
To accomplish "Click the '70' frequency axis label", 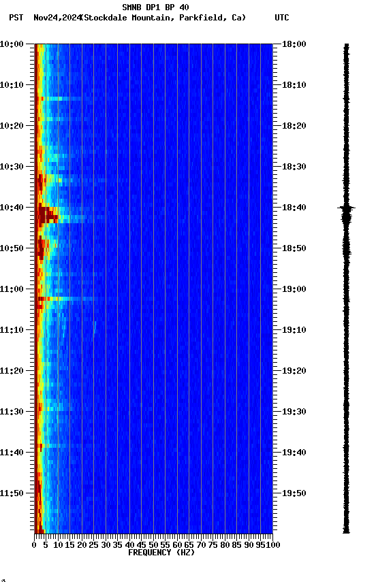I will [x=201, y=546].
